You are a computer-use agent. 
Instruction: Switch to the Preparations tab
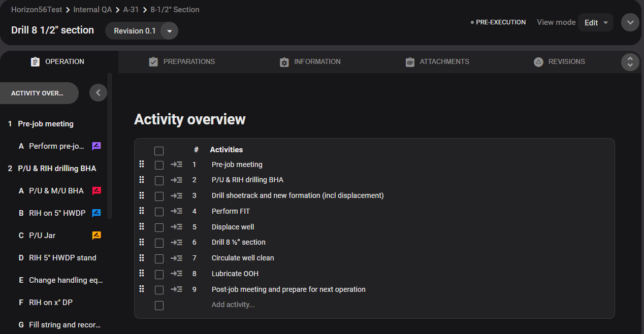181,61
